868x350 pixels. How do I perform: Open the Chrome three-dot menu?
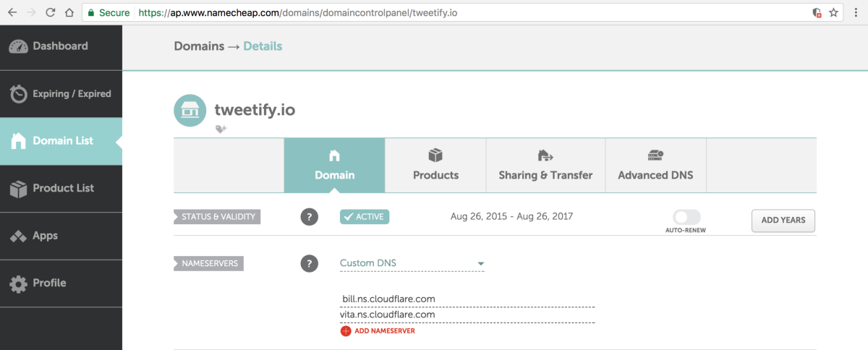coord(856,12)
